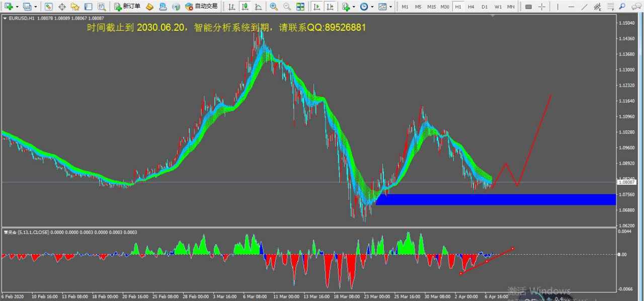Expand the profiles dropdown arrow
644x301 pixels.
point(35,7)
